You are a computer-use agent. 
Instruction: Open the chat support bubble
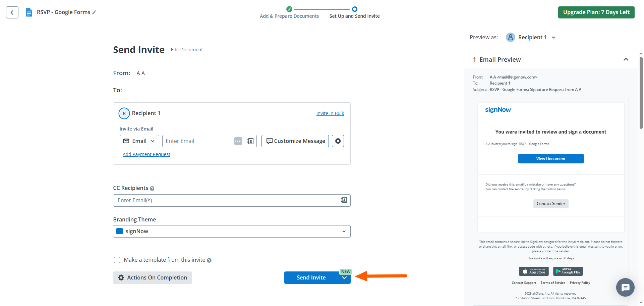coord(625,287)
